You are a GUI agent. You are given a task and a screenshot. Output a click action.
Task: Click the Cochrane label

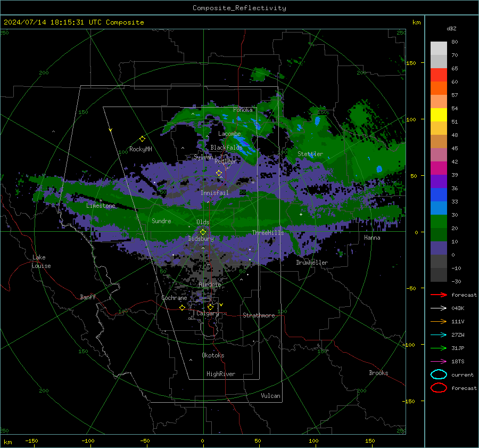174,298
